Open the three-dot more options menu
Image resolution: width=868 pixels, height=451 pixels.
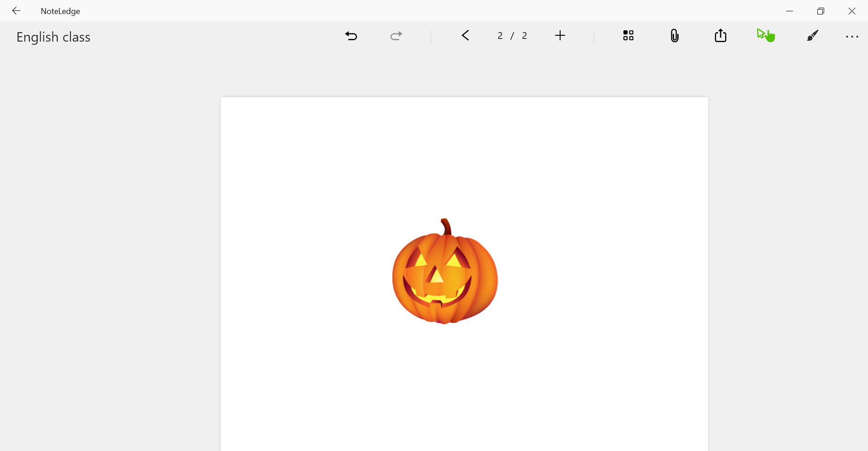coord(852,37)
